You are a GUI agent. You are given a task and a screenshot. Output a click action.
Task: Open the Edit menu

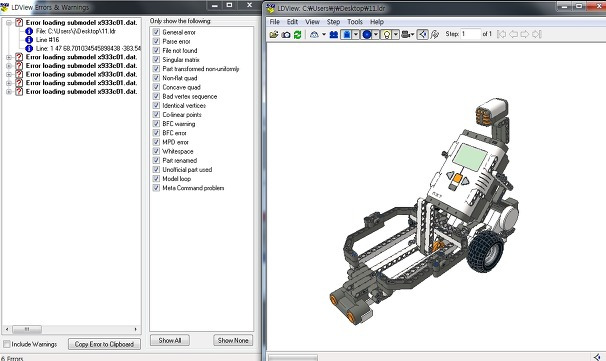pyautogui.click(x=292, y=22)
